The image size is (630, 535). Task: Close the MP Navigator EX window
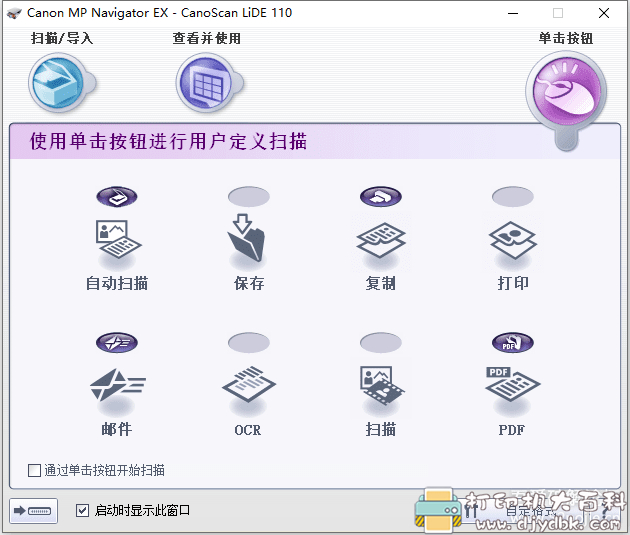tap(603, 13)
